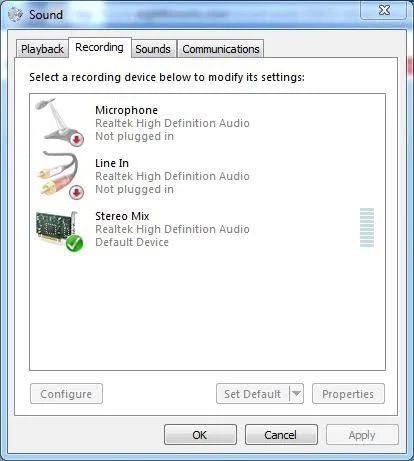Screen dimensions: 414x461
Task: Switch to the Playback tab
Action: point(42,49)
